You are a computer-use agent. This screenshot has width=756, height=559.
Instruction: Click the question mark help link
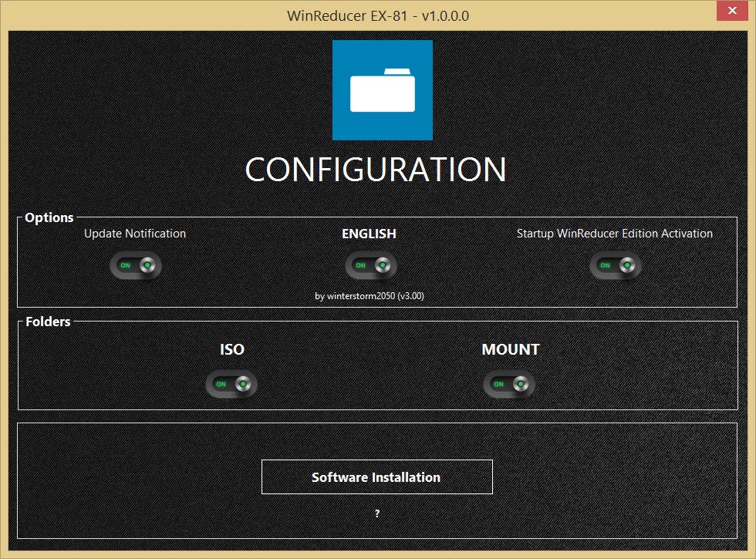(377, 514)
